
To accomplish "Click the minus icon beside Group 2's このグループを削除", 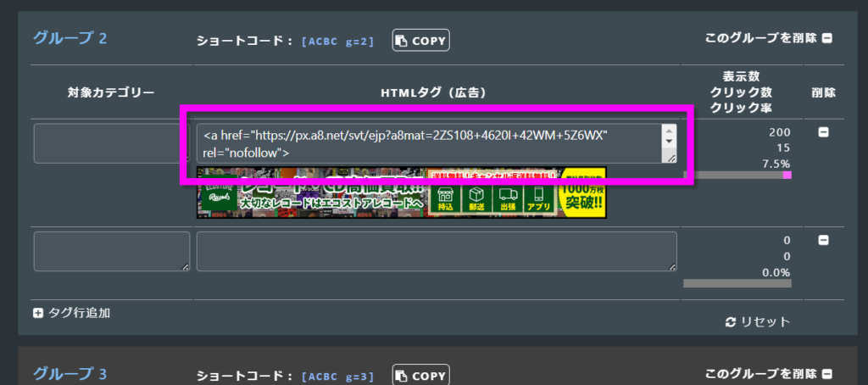I will (x=827, y=38).
